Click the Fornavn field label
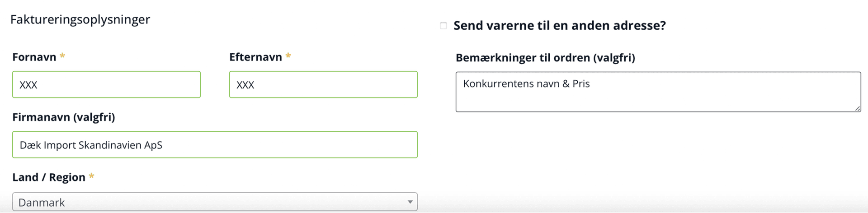The height and width of the screenshot is (213, 868). pyautogui.click(x=34, y=57)
